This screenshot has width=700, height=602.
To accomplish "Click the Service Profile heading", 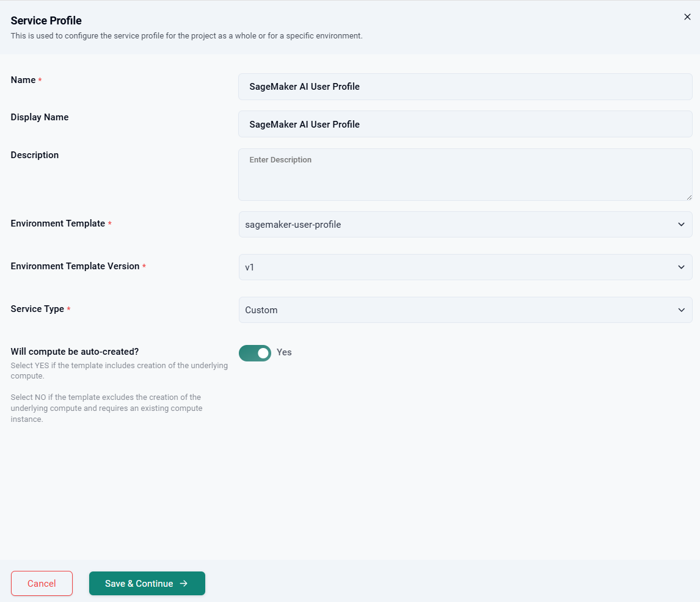I will click(x=46, y=21).
